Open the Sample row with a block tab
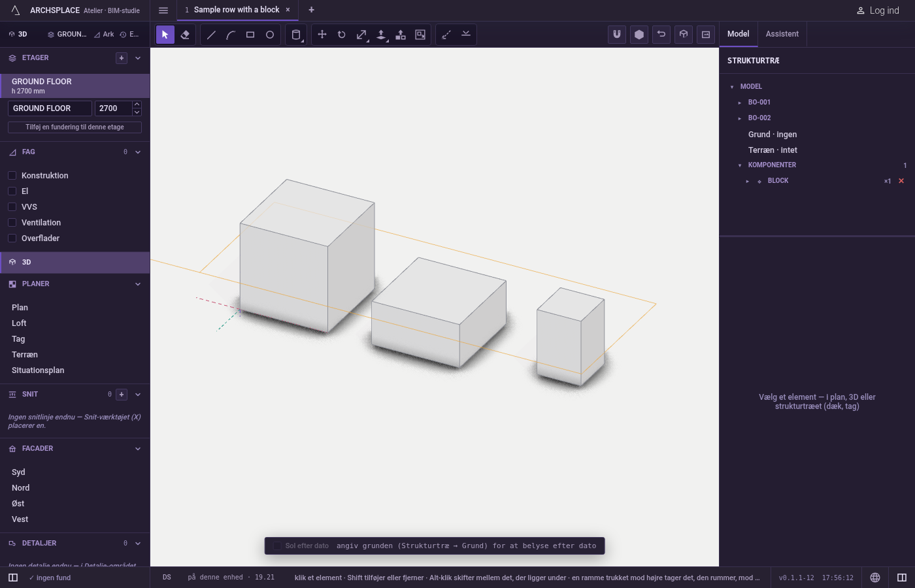Image resolution: width=915 pixels, height=588 pixels. click(x=237, y=10)
